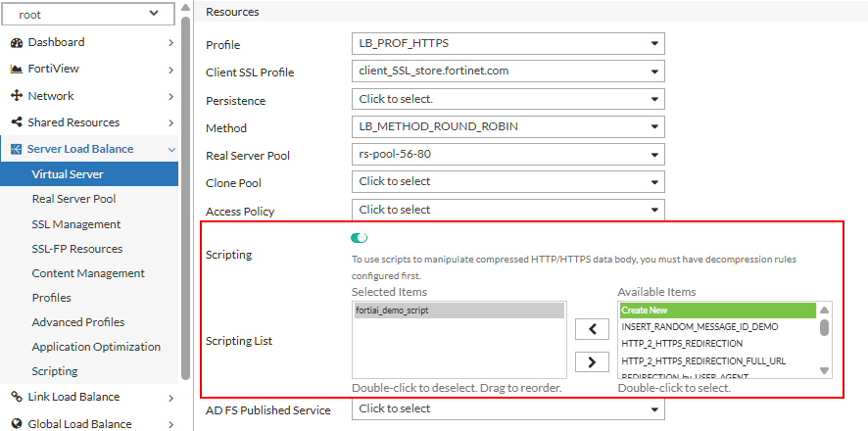Viewport: 868px width, 431px height.
Task: Click the Link Load Balance icon
Action: [17, 397]
